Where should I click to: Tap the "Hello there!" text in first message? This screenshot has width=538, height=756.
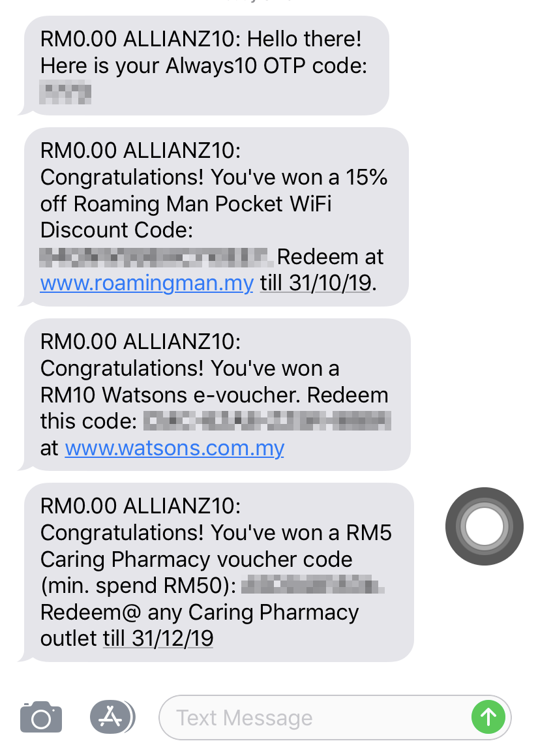point(304,39)
